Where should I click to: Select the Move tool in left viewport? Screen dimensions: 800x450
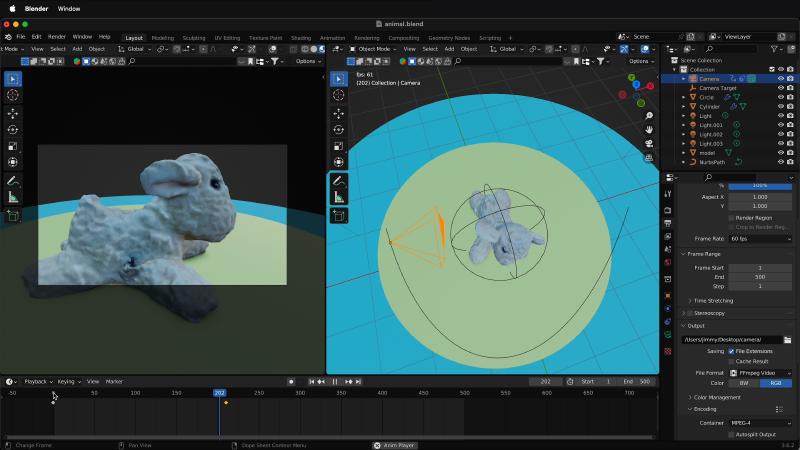13,113
